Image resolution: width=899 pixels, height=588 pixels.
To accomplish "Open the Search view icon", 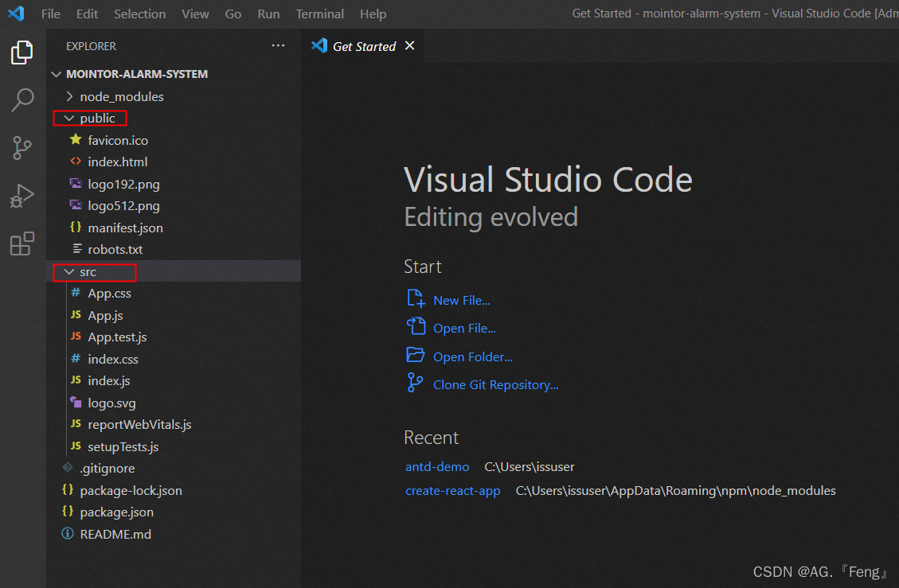I will pyautogui.click(x=21, y=100).
